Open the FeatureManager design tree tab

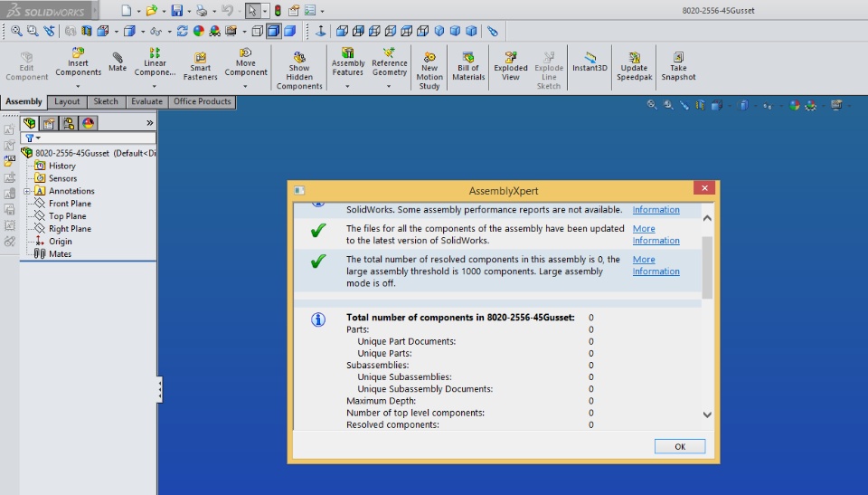(29, 123)
